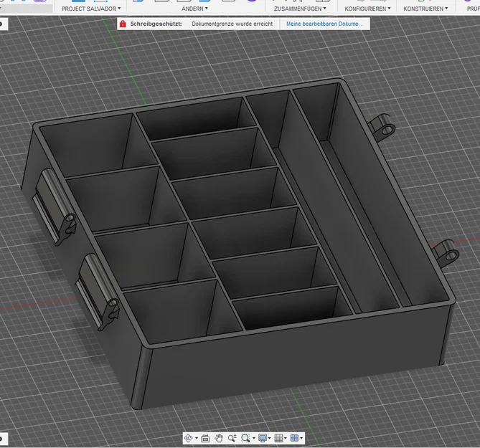Open Display Settings monitor icon
Image resolution: width=480 pixels, height=448 pixels.
tap(263, 438)
